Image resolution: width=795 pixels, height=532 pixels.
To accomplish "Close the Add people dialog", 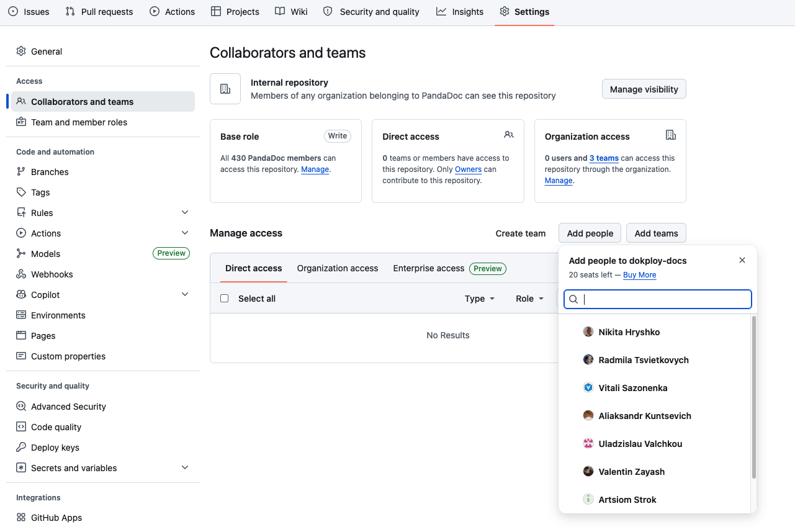I will (742, 261).
